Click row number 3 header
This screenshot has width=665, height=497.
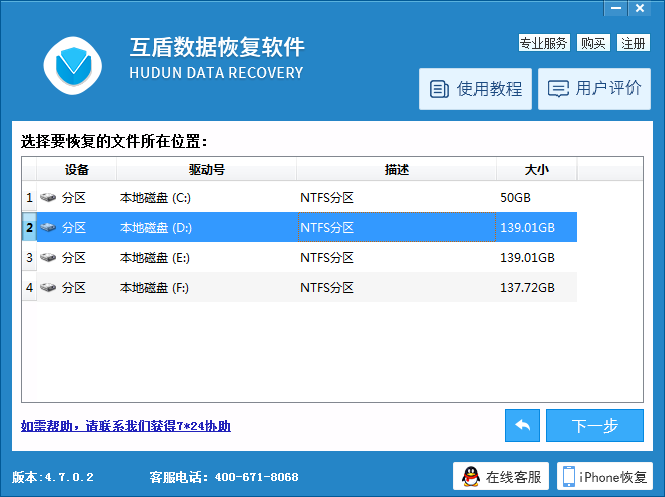click(29, 257)
